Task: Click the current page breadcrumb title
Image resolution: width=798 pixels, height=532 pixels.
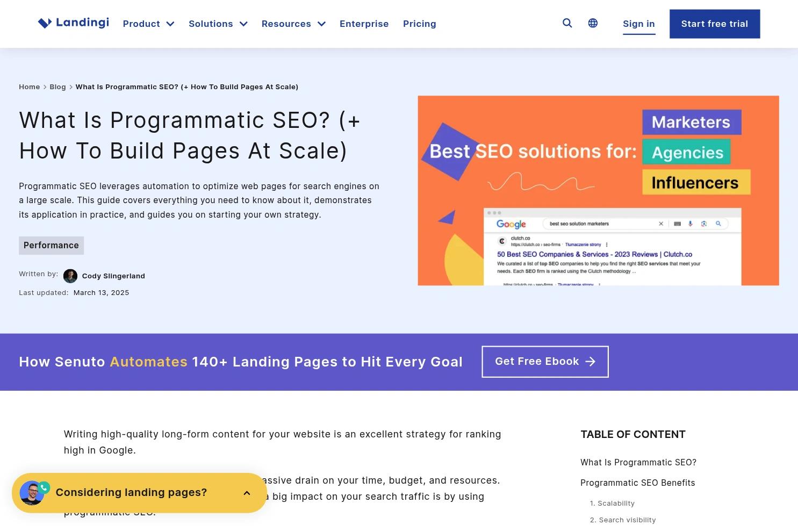Action: tap(187, 87)
